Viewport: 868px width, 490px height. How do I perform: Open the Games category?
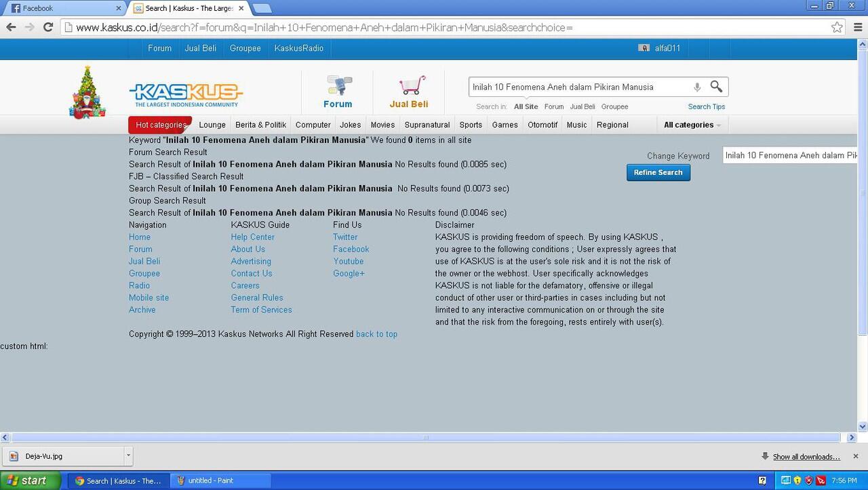pyautogui.click(x=505, y=125)
